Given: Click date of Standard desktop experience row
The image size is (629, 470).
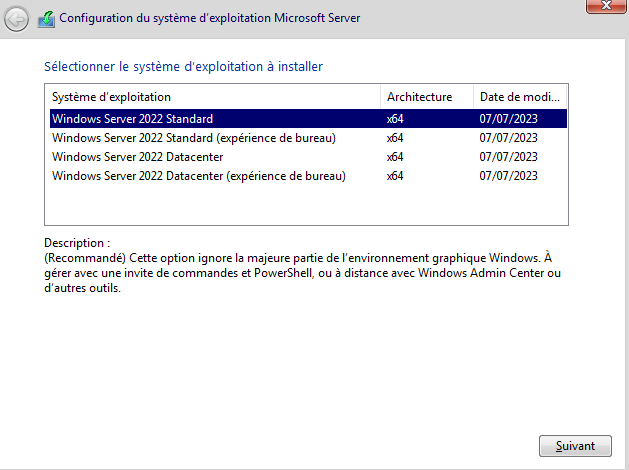Looking at the screenshot, I should pos(508,138).
